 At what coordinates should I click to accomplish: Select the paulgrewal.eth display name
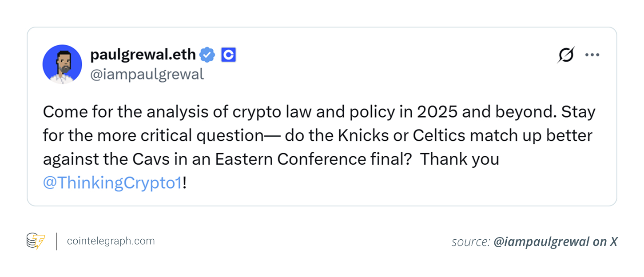(x=142, y=54)
